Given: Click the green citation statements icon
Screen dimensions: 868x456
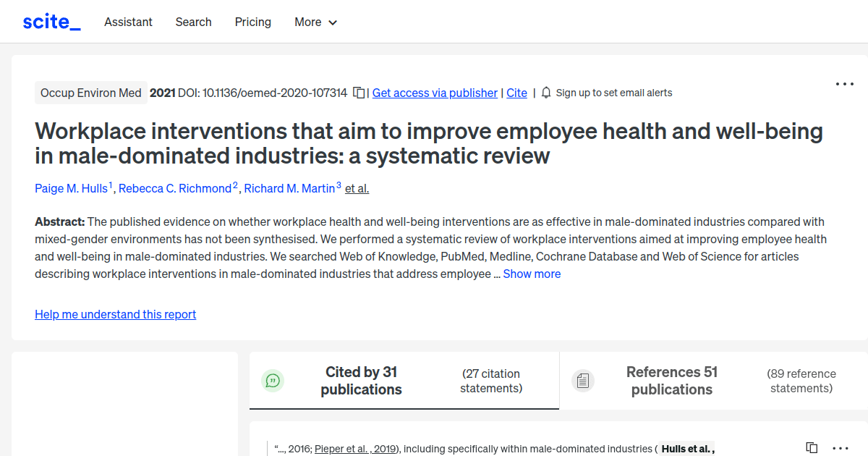Looking at the screenshot, I should point(273,380).
